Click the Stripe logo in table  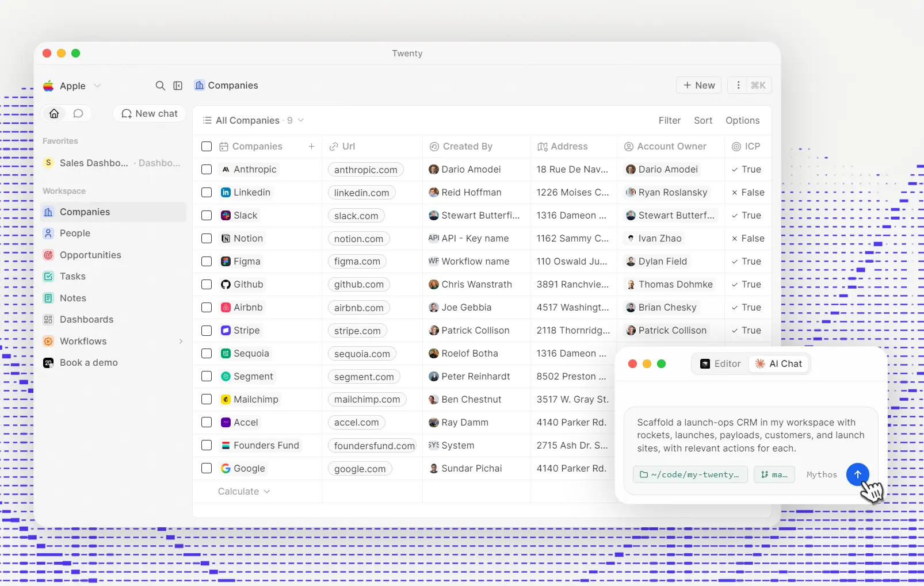pos(226,331)
